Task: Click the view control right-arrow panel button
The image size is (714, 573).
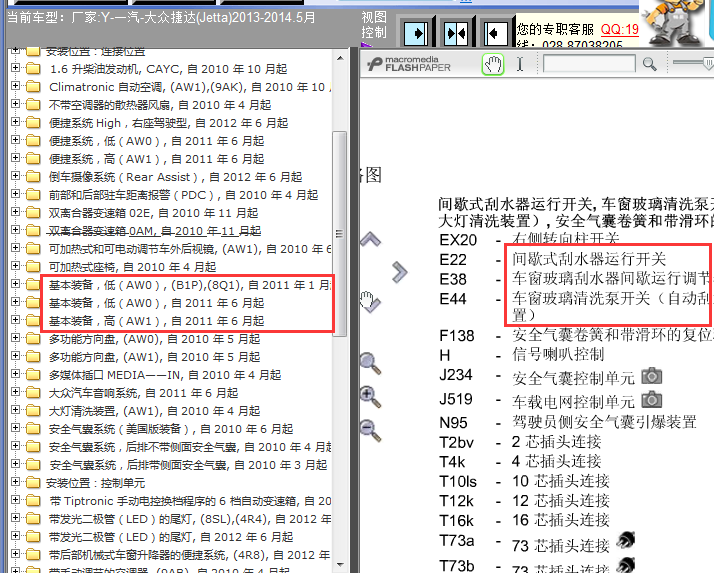Action: (x=416, y=33)
